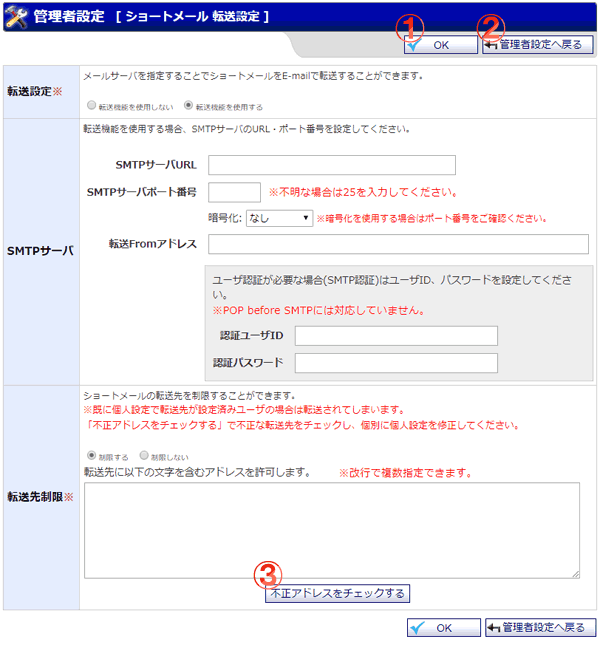Select 転送機能を使用する radio button

(x=188, y=105)
